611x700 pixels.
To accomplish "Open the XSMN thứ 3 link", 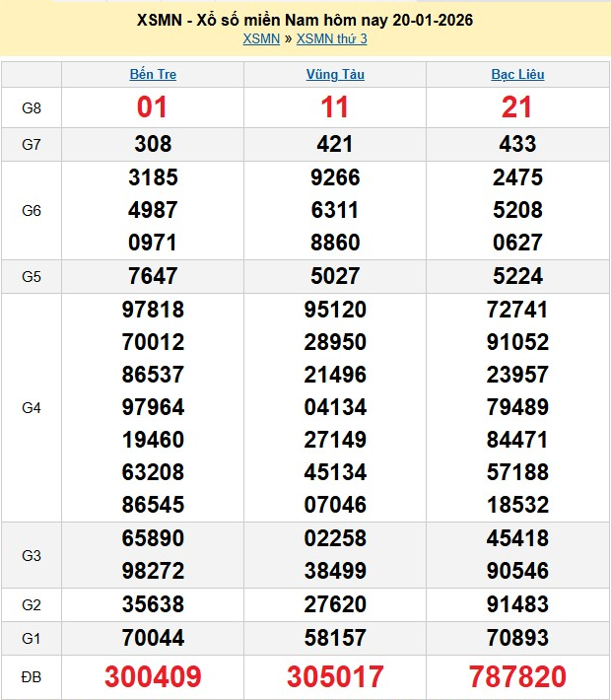I will pos(331,37).
